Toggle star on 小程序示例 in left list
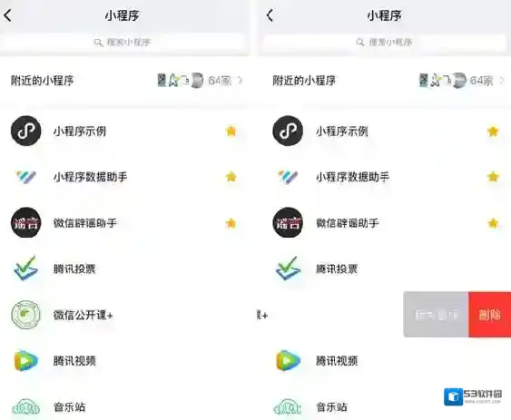The height and width of the screenshot is (420, 511). 231,131
